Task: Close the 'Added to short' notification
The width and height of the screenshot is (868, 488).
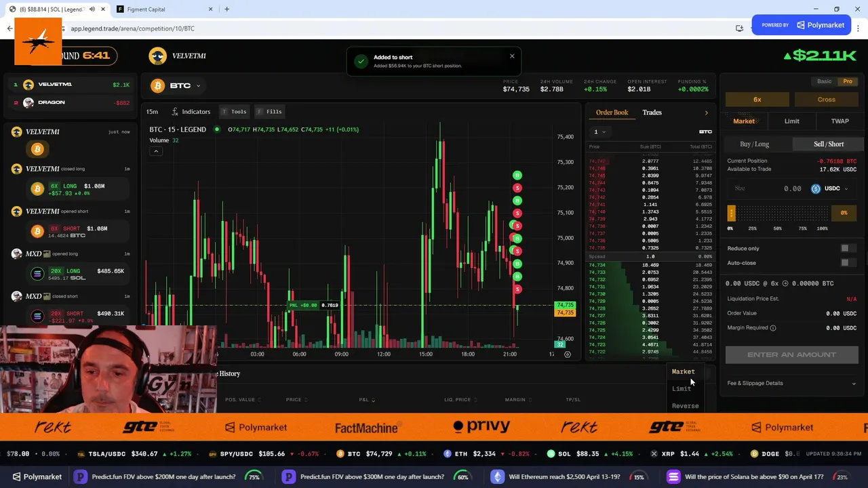Action: [512, 56]
